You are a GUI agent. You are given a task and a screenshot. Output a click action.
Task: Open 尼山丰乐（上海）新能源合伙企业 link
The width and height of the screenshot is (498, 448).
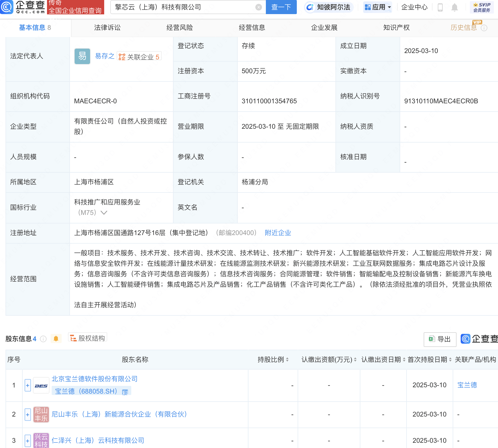coord(119,414)
